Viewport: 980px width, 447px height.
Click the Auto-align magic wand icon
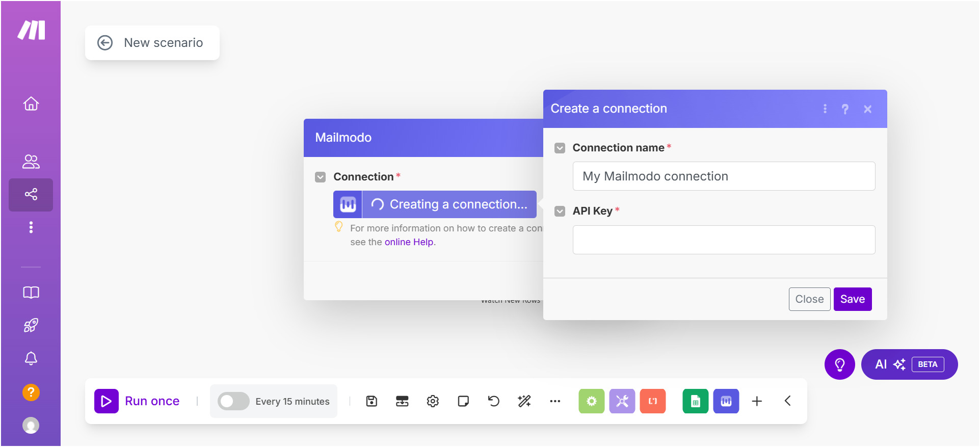[x=524, y=401]
